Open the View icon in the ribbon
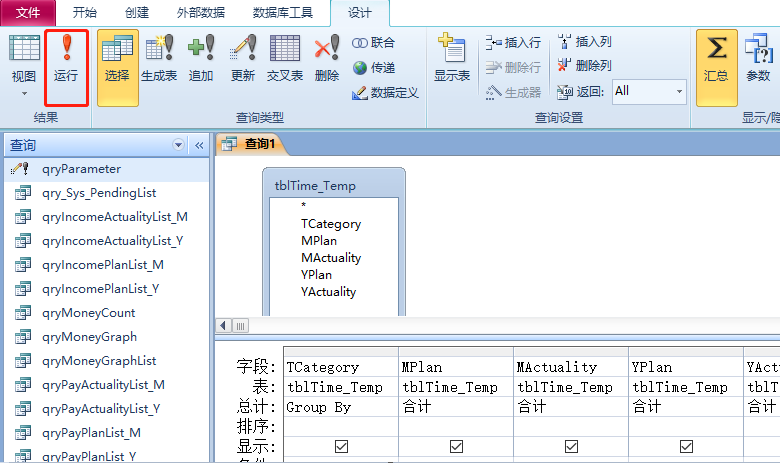Image resolution: width=780 pixels, height=463 pixels. tap(24, 48)
